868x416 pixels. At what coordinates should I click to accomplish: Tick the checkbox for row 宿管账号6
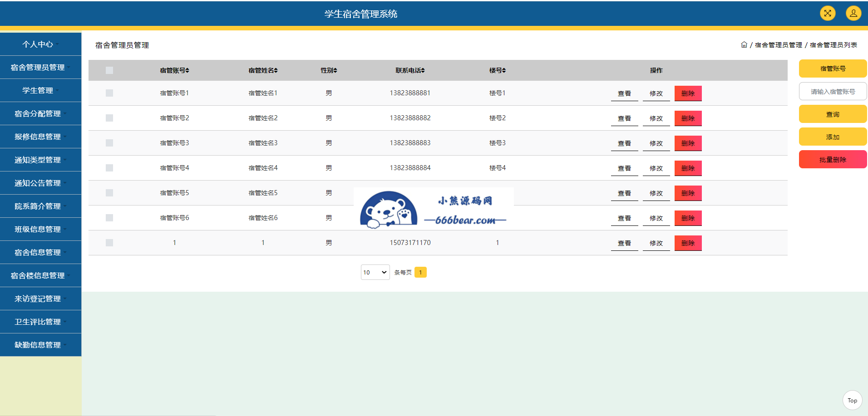pyautogui.click(x=109, y=218)
